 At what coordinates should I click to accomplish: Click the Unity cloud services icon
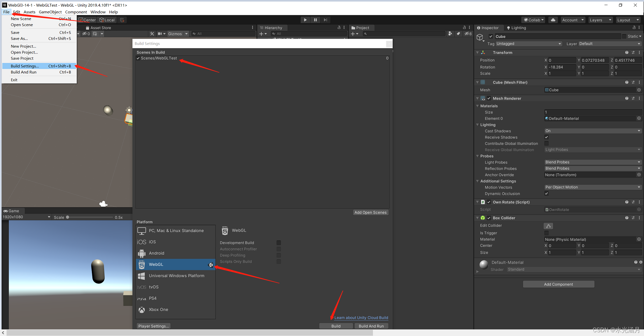click(x=552, y=20)
